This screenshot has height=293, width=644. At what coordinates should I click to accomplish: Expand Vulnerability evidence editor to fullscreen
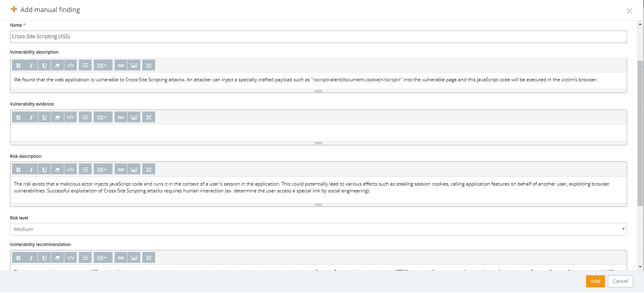tap(149, 117)
